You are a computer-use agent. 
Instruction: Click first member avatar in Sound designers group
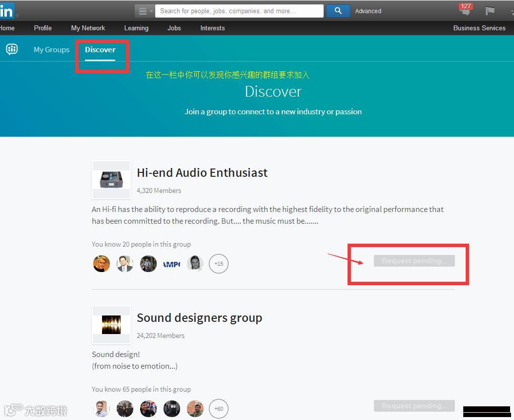coord(102,409)
